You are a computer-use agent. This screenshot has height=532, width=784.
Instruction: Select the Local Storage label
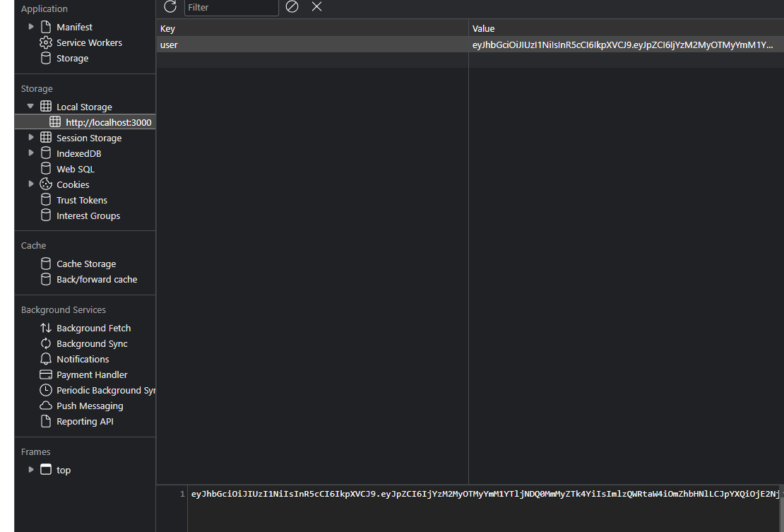click(x=84, y=107)
